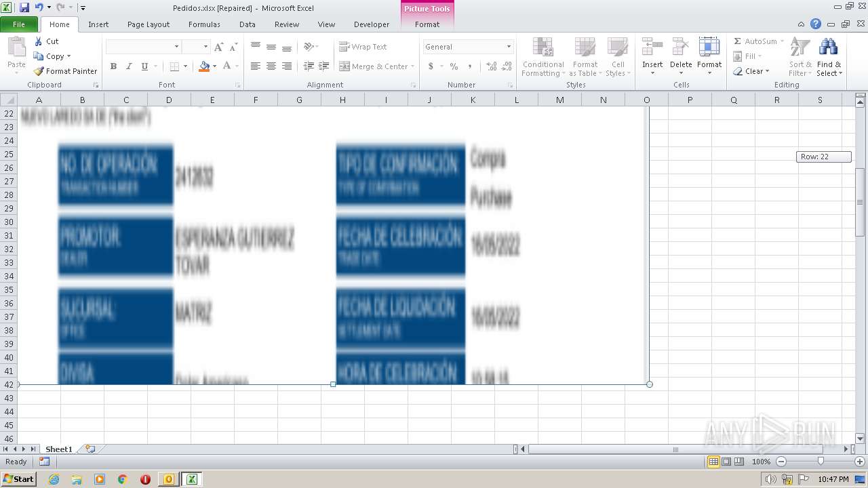Align text left in the cell
Viewport: 868px width, 488px height.
[256, 66]
